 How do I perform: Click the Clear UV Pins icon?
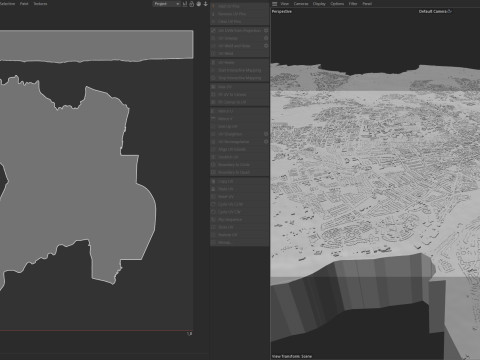214,22
